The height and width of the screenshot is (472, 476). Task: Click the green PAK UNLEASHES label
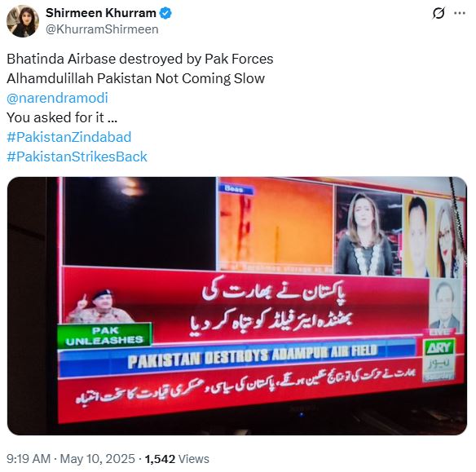(x=104, y=335)
